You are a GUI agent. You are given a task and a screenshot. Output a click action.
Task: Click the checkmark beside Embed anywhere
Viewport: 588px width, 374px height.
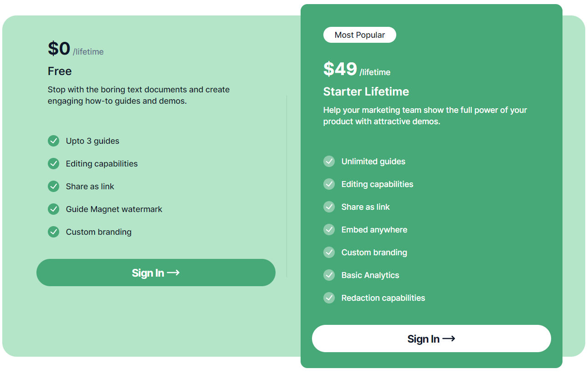click(x=329, y=229)
